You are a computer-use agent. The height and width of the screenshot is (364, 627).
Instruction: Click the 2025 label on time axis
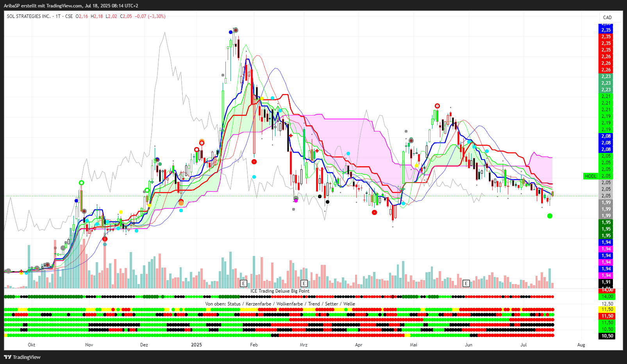(196, 344)
